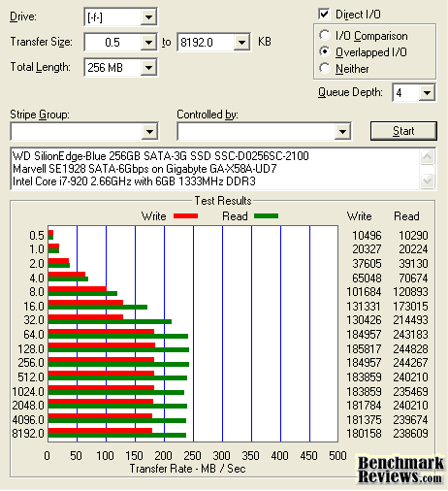Click the green Read legend swatch
Screen dimensions: 448x491
click(x=266, y=216)
